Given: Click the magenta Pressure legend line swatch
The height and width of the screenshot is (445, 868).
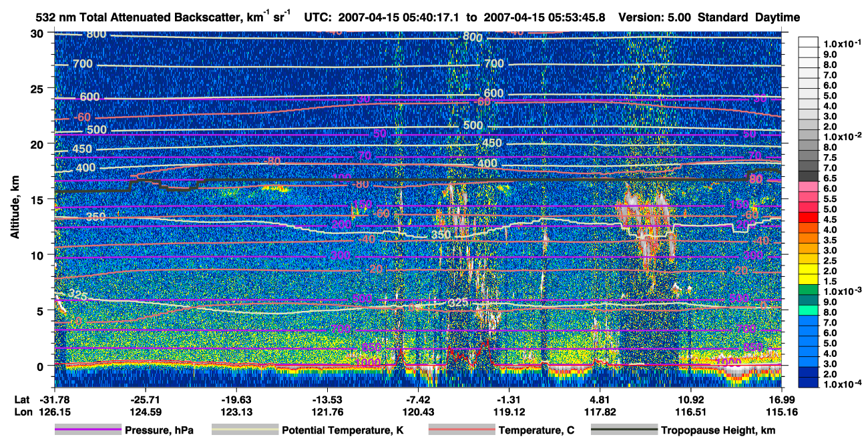Looking at the screenshot, I should point(87,430).
